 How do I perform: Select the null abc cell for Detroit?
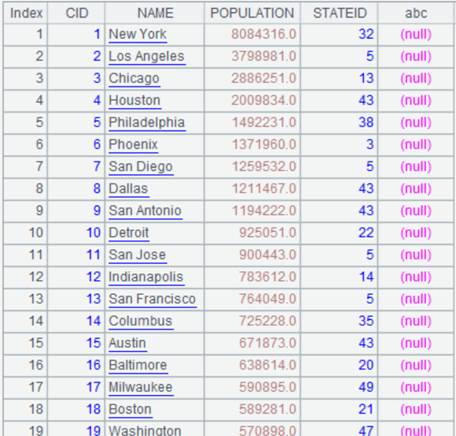(x=416, y=233)
